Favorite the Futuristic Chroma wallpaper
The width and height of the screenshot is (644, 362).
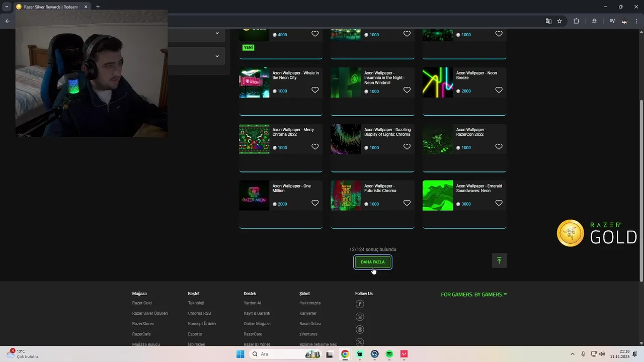click(407, 203)
